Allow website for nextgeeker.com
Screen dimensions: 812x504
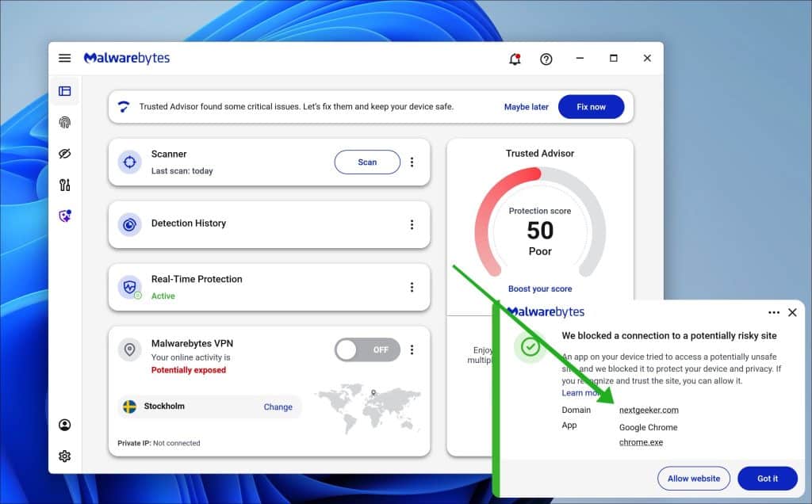pyautogui.click(x=694, y=478)
